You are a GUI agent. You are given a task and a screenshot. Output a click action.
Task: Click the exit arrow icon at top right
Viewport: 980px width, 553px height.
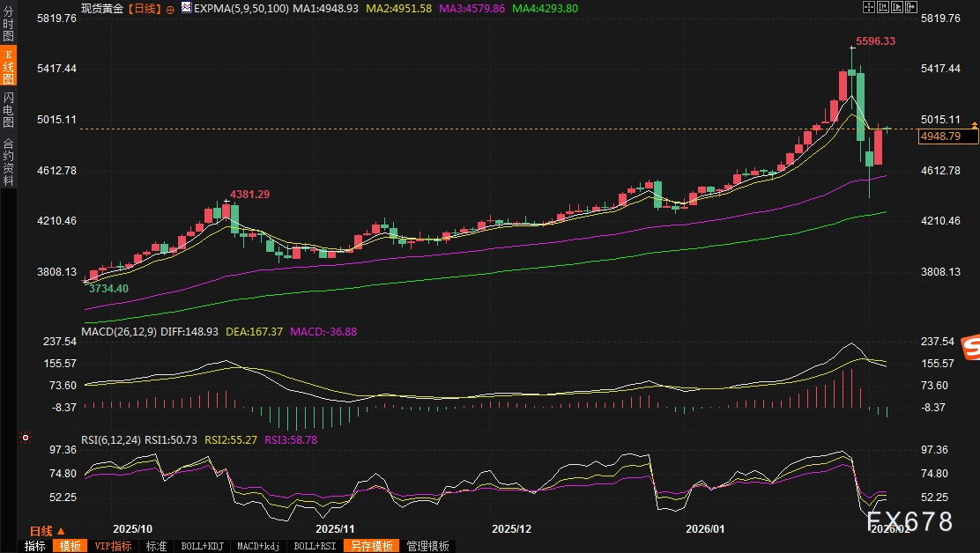911,7
